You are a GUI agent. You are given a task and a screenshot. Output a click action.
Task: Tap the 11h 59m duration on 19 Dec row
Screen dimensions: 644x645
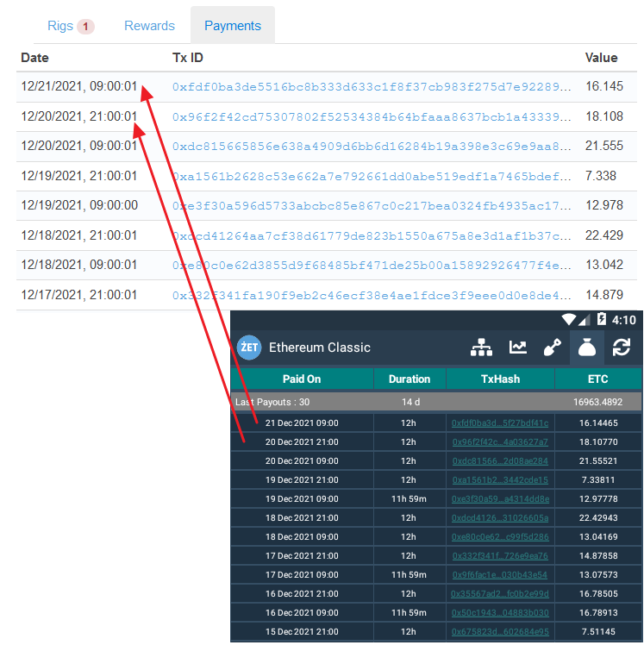click(x=409, y=498)
